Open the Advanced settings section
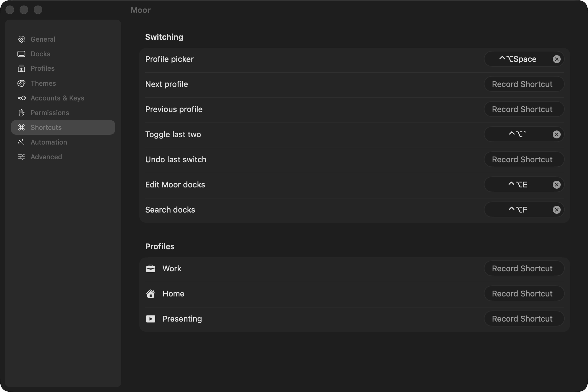 coord(63,157)
